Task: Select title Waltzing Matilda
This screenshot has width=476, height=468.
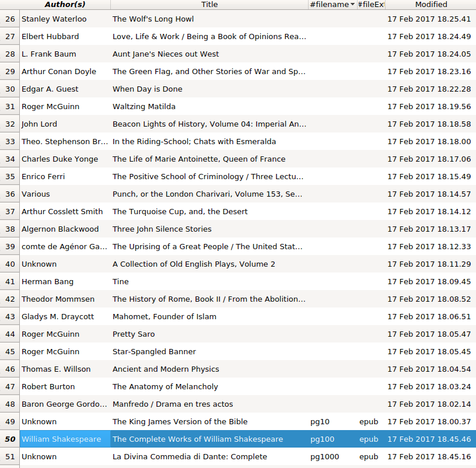Action: click(x=144, y=107)
